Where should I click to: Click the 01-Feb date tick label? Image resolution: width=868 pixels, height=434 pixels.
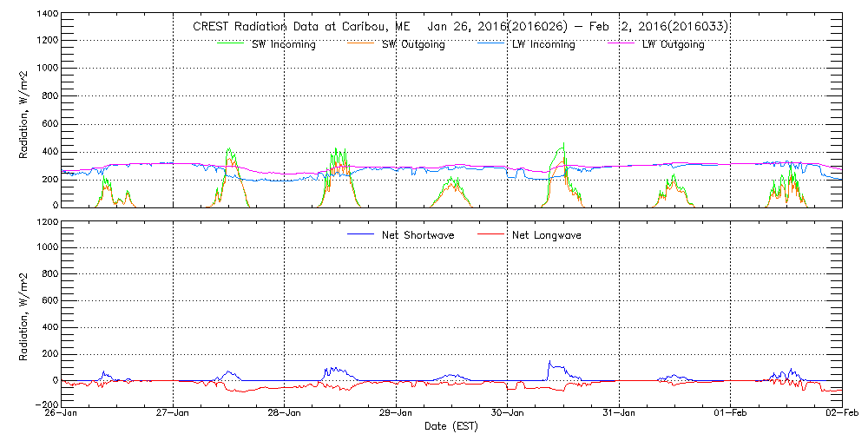(730, 414)
